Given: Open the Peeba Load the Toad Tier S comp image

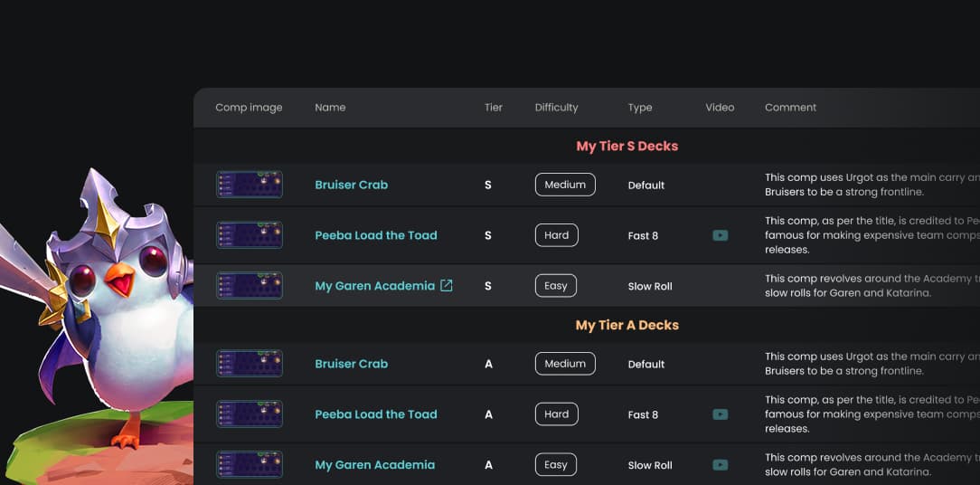Looking at the screenshot, I should [x=250, y=235].
